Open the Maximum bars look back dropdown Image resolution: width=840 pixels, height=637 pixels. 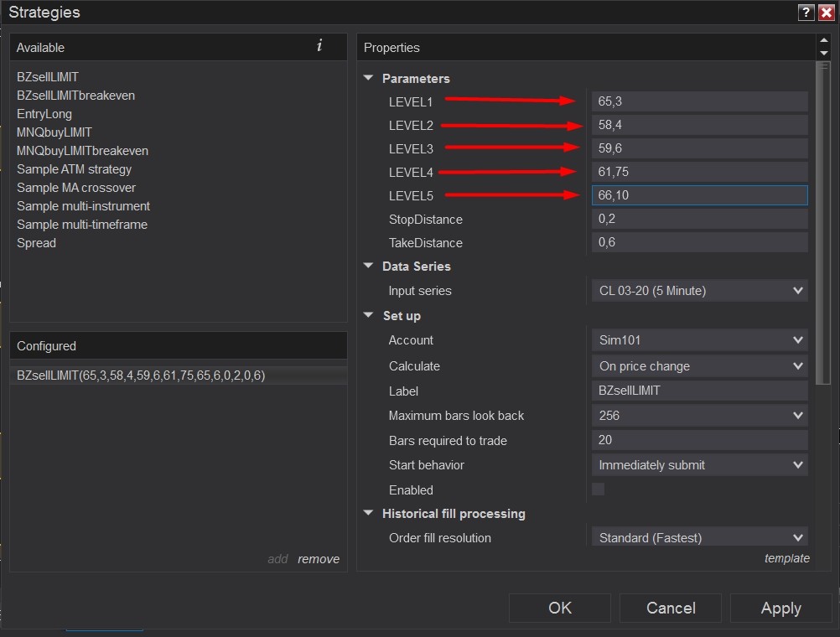click(700, 415)
